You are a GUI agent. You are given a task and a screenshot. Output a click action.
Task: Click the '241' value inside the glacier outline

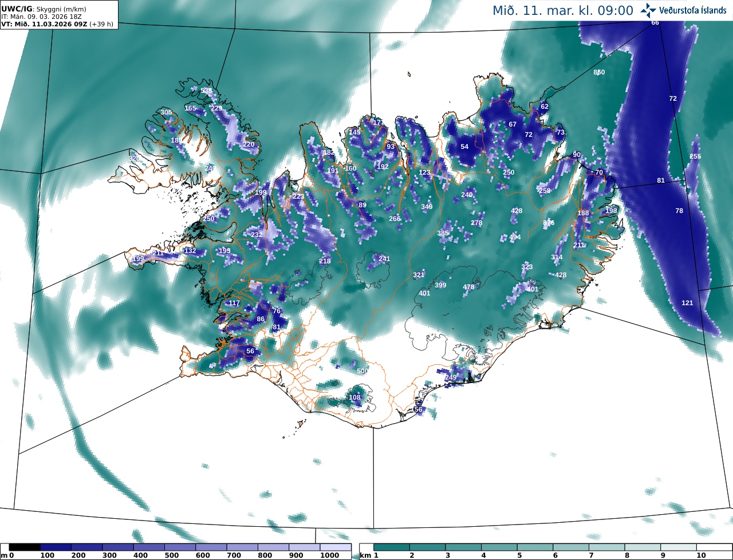(384, 259)
